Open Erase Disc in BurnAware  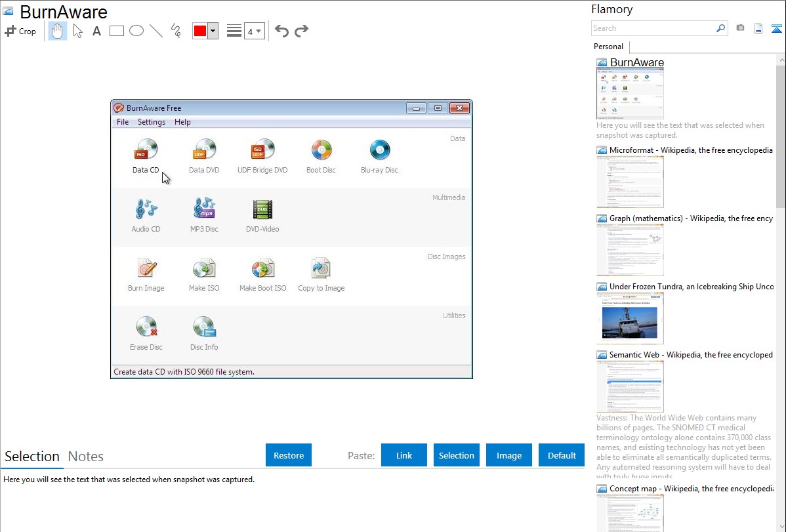coord(146,333)
